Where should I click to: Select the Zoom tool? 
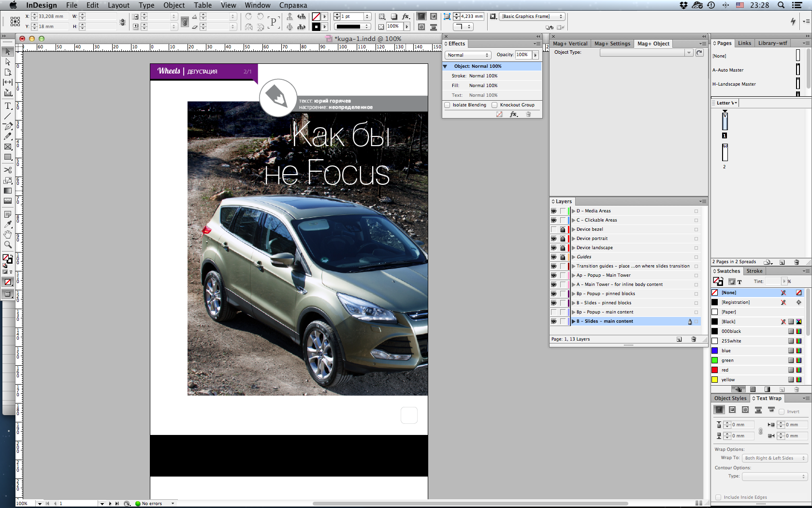[8, 245]
